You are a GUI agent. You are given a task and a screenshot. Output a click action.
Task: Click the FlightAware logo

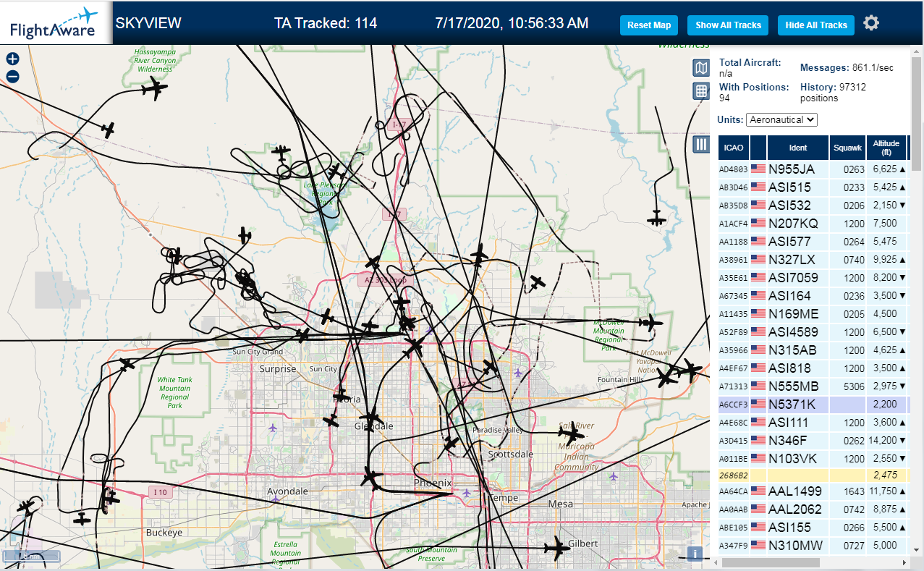[x=56, y=23]
